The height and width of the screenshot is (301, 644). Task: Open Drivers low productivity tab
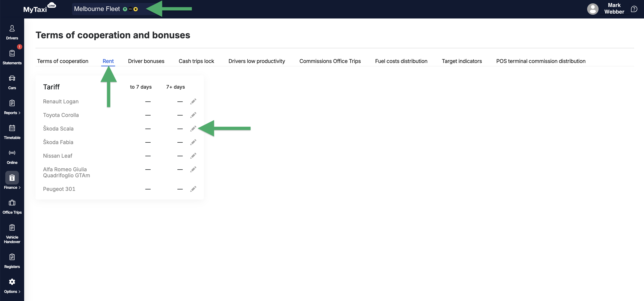click(257, 61)
